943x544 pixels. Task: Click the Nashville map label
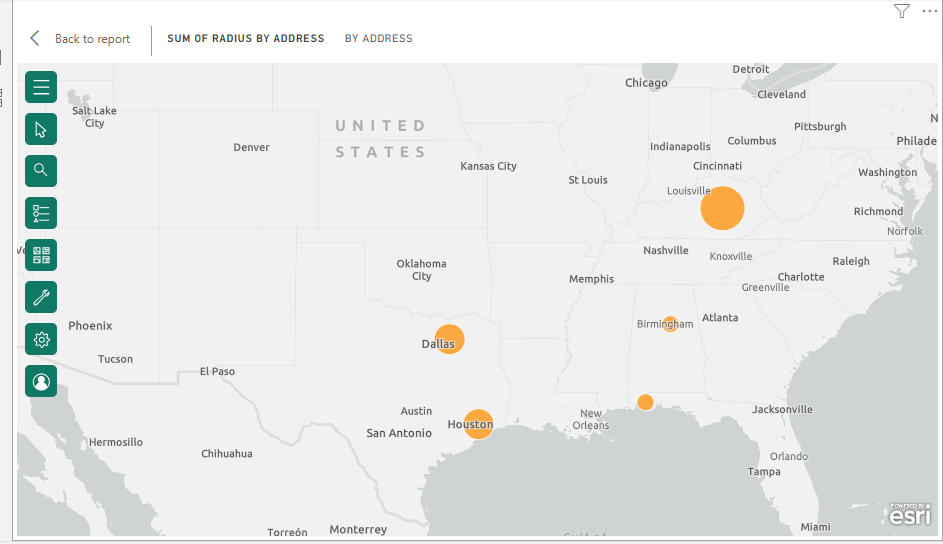[x=666, y=251]
